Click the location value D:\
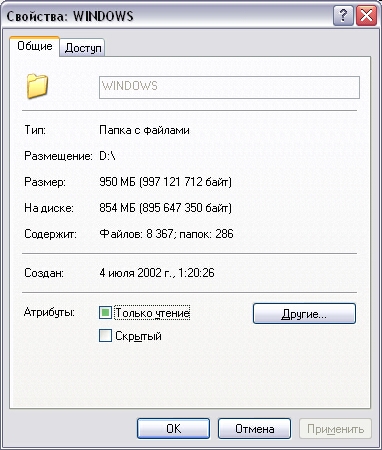 tap(107, 156)
